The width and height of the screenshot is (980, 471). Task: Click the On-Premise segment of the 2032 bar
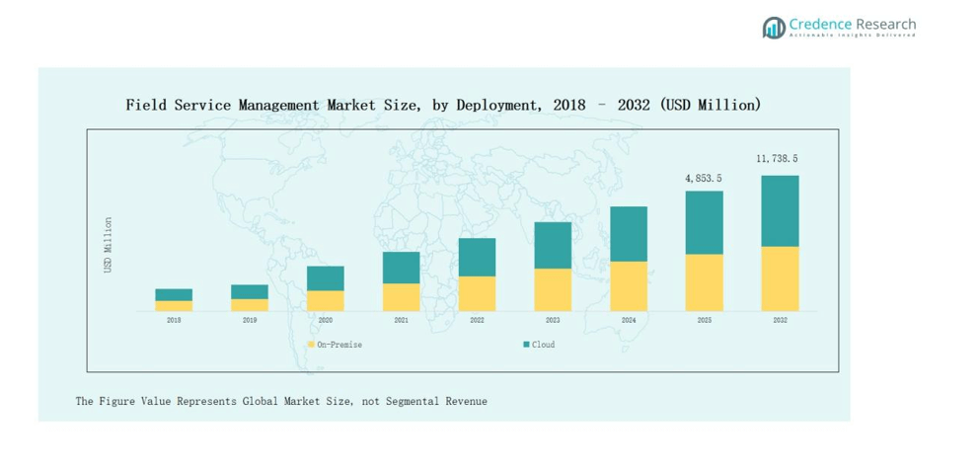780,278
